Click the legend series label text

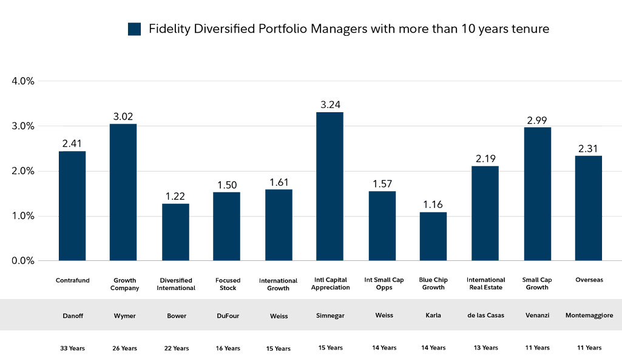coord(349,30)
